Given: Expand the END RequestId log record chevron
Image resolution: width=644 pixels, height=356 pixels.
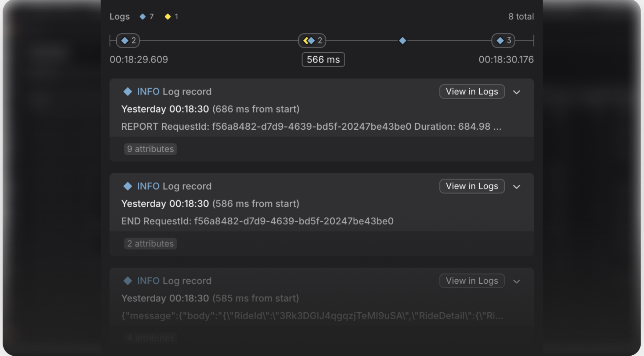Looking at the screenshot, I should point(517,187).
